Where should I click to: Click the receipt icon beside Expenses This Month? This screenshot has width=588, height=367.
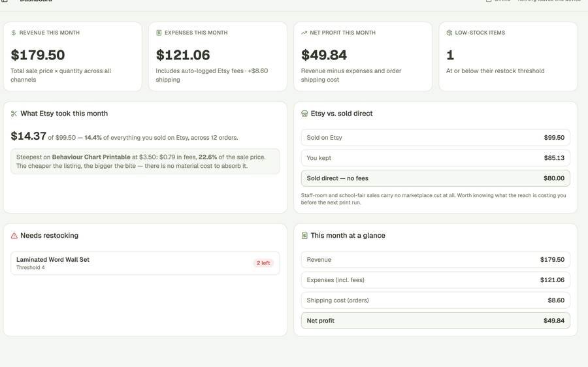click(159, 33)
